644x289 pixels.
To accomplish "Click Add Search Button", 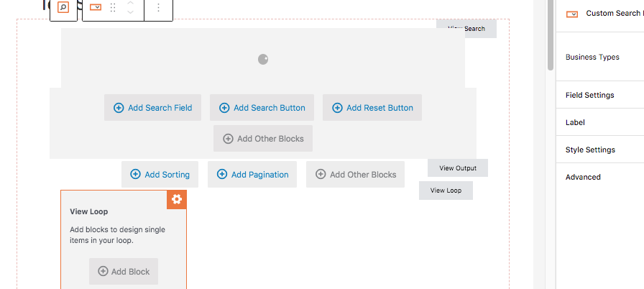I will click(262, 108).
